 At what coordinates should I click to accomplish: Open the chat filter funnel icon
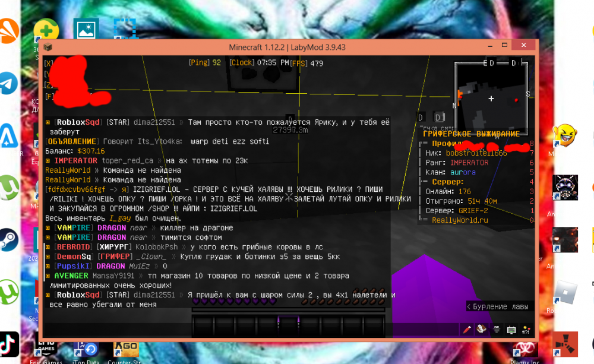[x=496, y=330]
